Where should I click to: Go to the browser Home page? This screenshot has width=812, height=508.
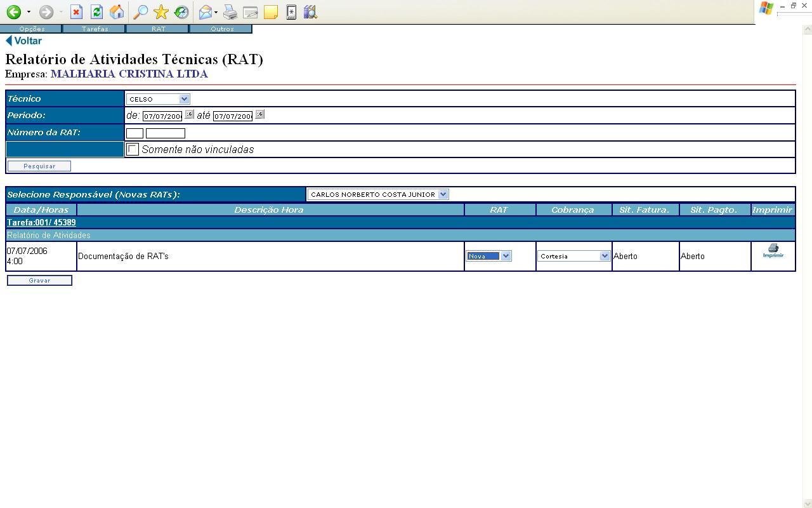click(117, 12)
